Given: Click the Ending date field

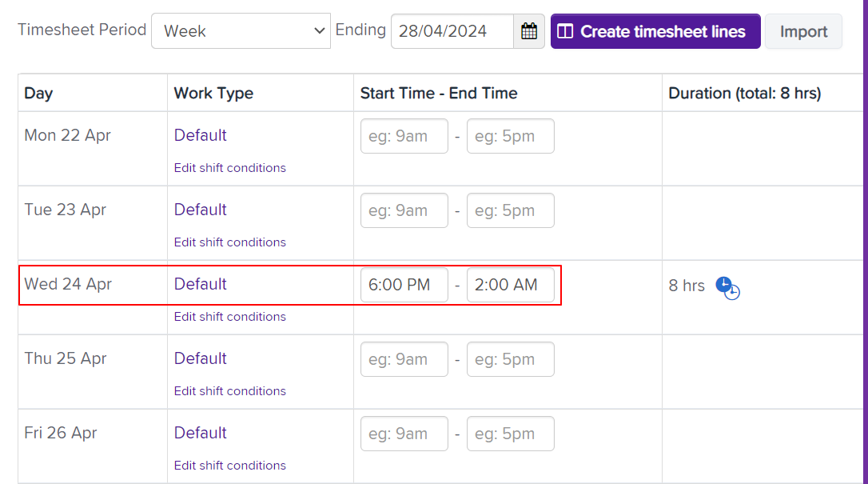Looking at the screenshot, I should (x=452, y=31).
